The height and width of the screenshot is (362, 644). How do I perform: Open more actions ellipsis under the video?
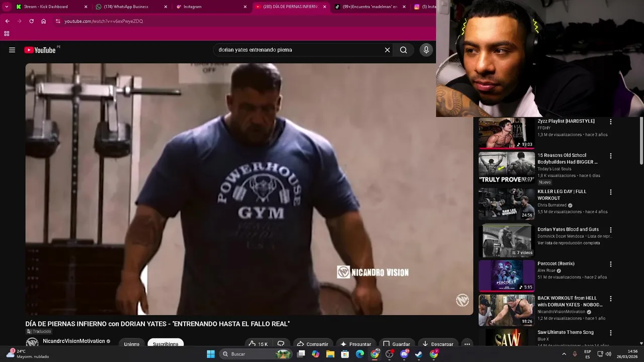click(x=467, y=344)
